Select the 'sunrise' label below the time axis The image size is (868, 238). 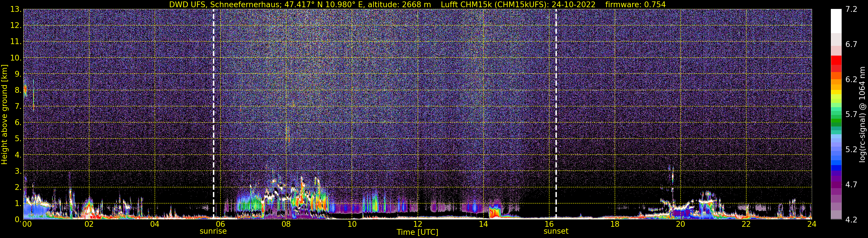coord(213,231)
